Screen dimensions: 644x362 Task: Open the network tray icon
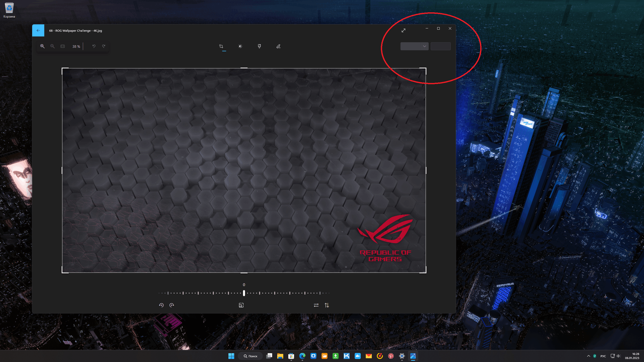pyautogui.click(x=613, y=356)
